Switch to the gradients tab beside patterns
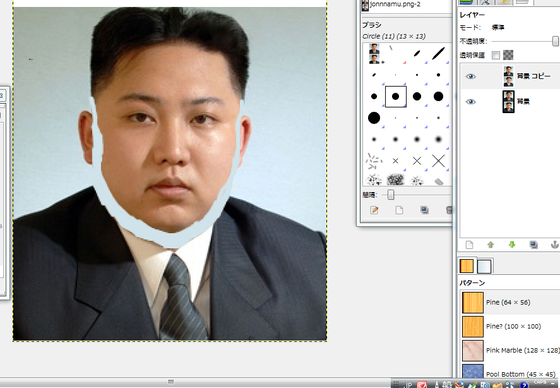560x388 pixels. click(484, 267)
